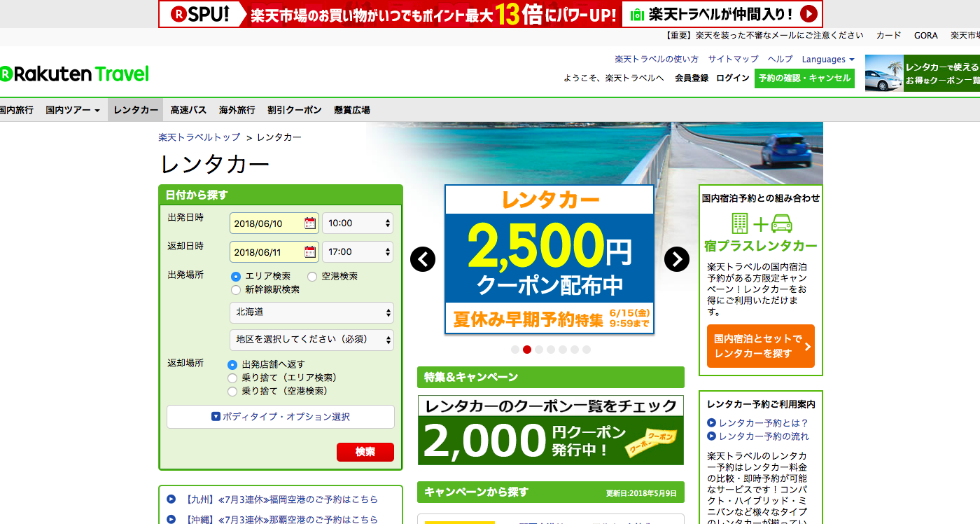
Task: Click the bullet icon beside レンタカー予約の流れ
Action: pyautogui.click(x=711, y=436)
